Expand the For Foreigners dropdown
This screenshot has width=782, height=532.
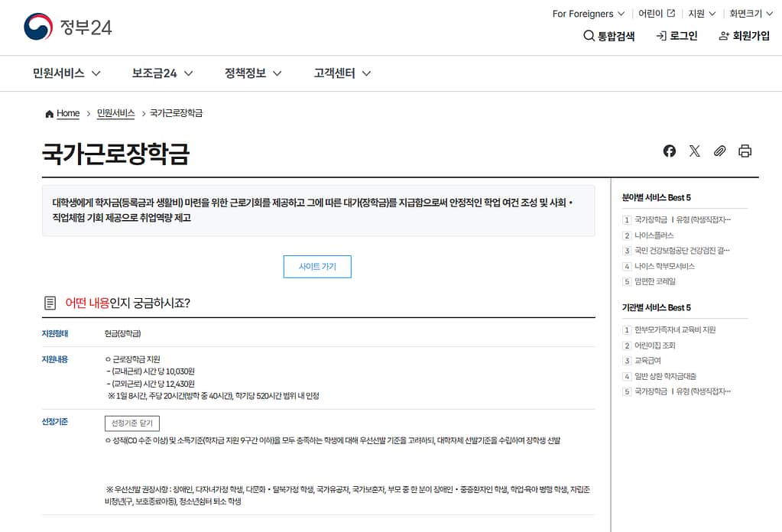(x=588, y=13)
